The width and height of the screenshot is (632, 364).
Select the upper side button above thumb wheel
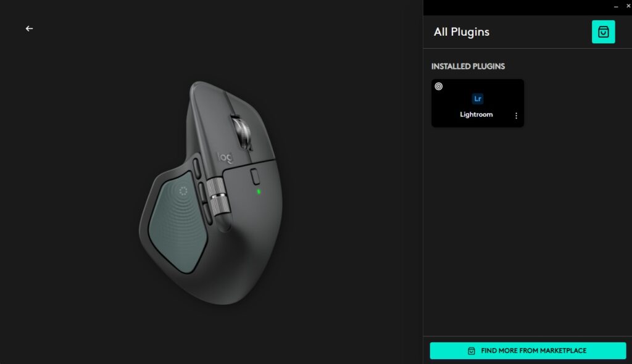pyautogui.click(x=197, y=168)
